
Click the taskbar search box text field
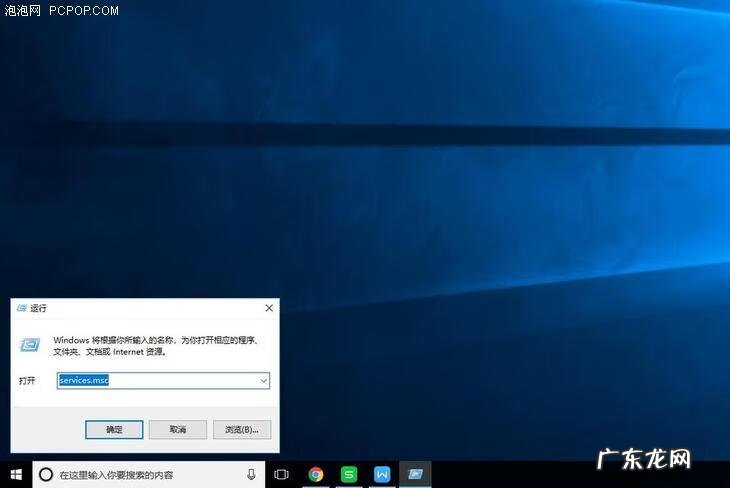pos(149,474)
